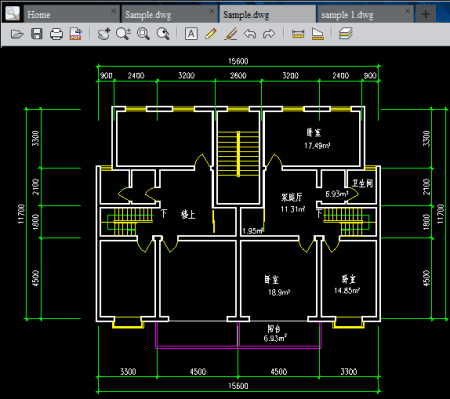
Task: Click the yellow central staircase symbol
Action: point(238,154)
